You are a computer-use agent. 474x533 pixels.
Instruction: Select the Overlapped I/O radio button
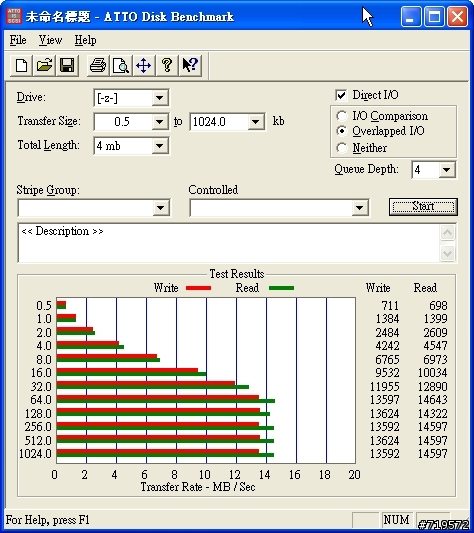pyautogui.click(x=341, y=131)
